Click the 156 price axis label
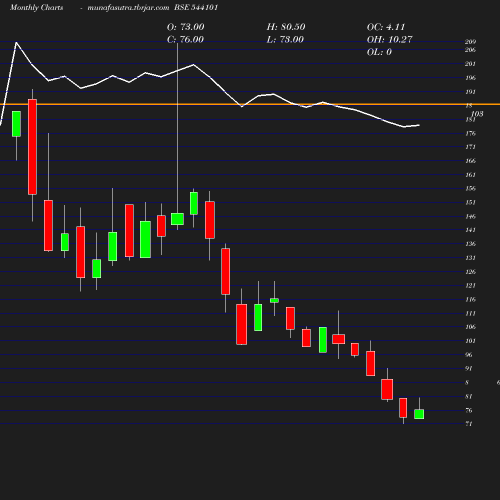Image resolution: width=500 pixels, height=500 pixels. coord(470,188)
